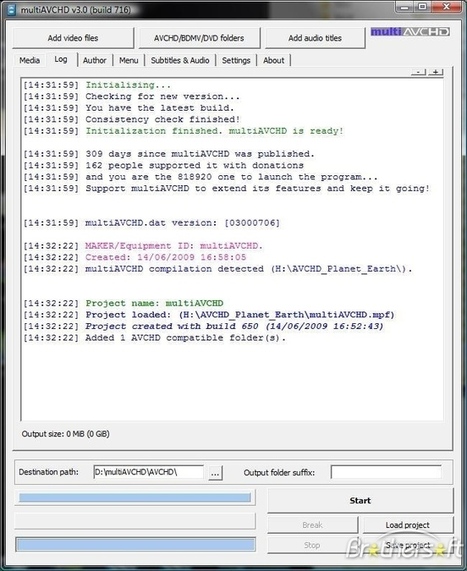Increase log font size with plus button

click(x=436, y=72)
